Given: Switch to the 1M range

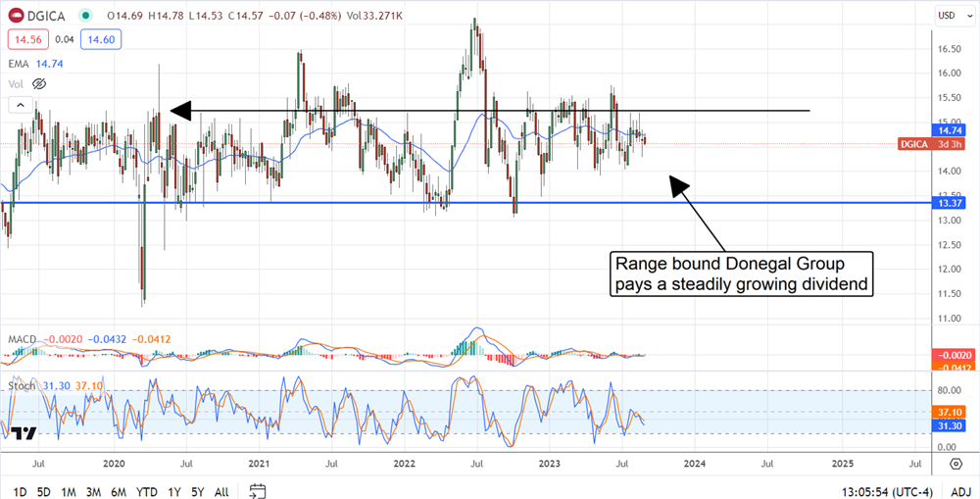Looking at the screenshot, I should click(70, 491).
